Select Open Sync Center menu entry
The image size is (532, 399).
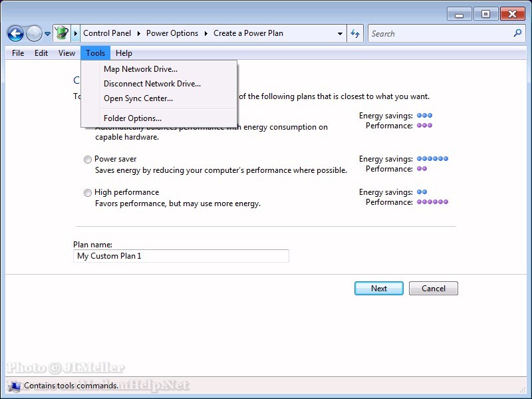tap(159, 98)
